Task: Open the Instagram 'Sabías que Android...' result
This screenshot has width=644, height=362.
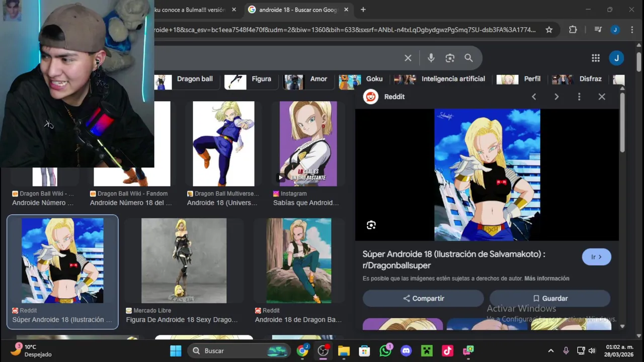Action: tap(306, 203)
